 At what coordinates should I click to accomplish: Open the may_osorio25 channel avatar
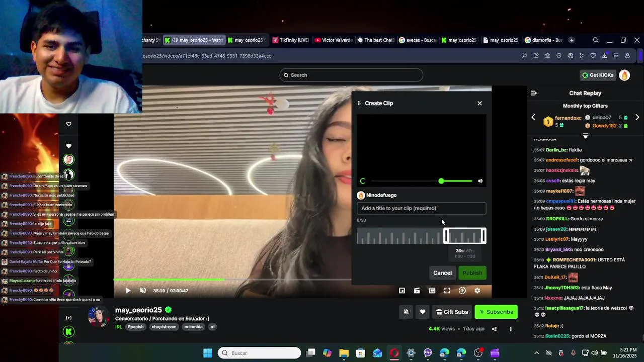tap(98, 317)
